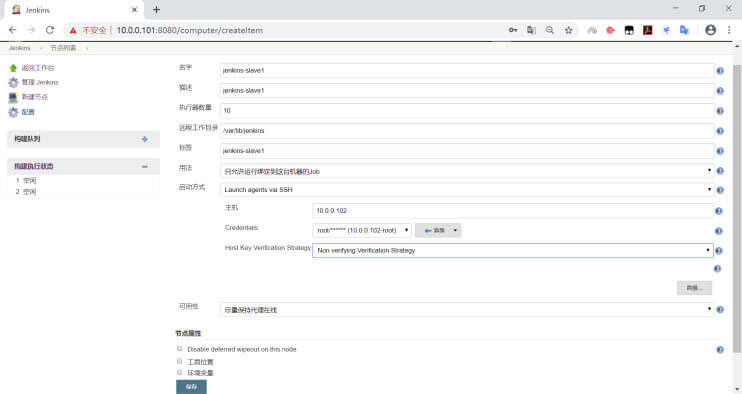Open the 新建节点 sidebar link
The width and height of the screenshot is (742, 394).
pyautogui.click(x=35, y=97)
